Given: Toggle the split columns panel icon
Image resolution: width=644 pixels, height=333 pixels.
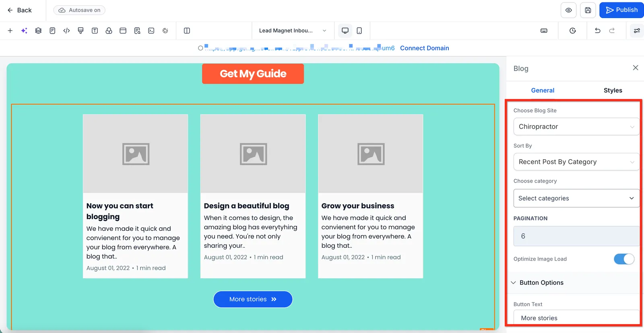Looking at the screenshot, I should pyautogui.click(x=187, y=31).
